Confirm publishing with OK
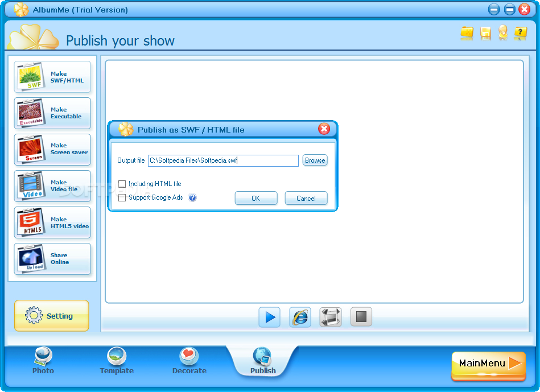This screenshot has width=540, height=392. point(256,198)
